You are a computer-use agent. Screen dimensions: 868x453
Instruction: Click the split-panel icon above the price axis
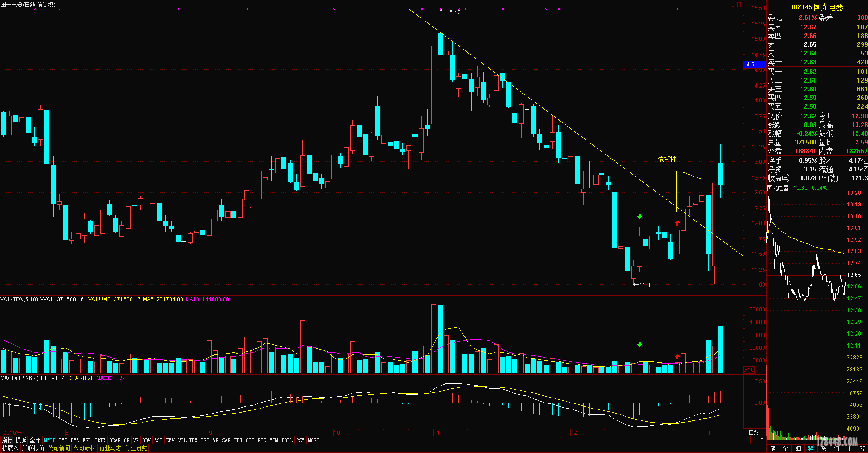[x=740, y=5]
